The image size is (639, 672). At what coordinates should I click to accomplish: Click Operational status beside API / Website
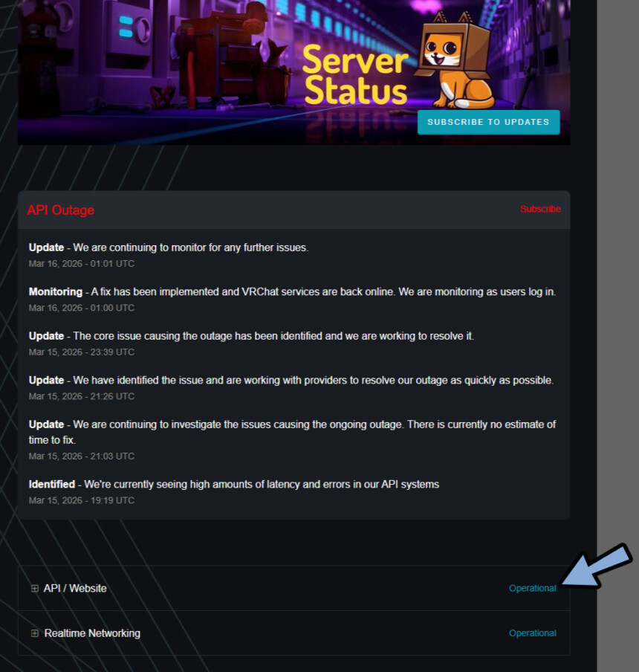click(x=532, y=588)
